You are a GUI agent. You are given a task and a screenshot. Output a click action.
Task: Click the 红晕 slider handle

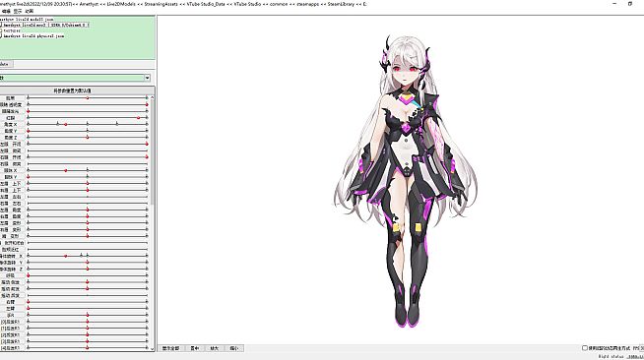[139, 118]
